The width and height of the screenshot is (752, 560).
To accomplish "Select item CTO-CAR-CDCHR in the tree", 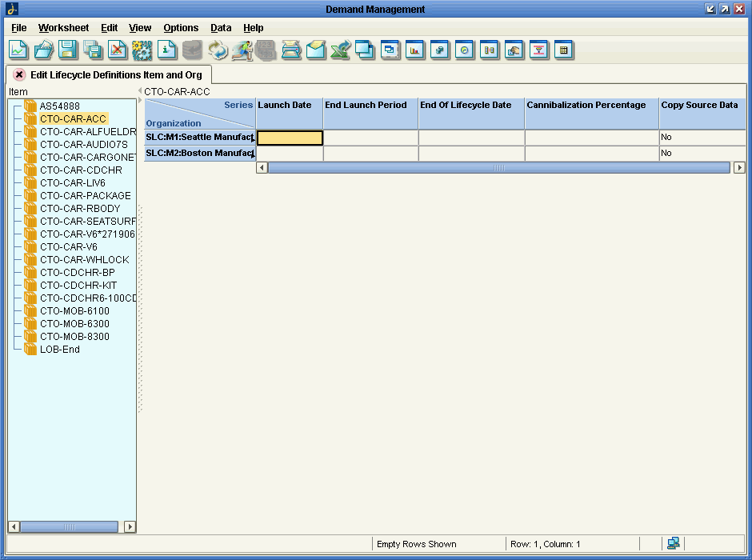I will coord(81,170).
